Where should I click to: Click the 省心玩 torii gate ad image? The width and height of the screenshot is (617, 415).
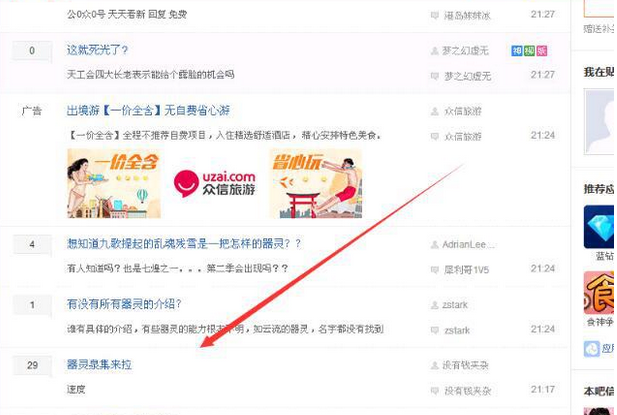pos(316,183)
